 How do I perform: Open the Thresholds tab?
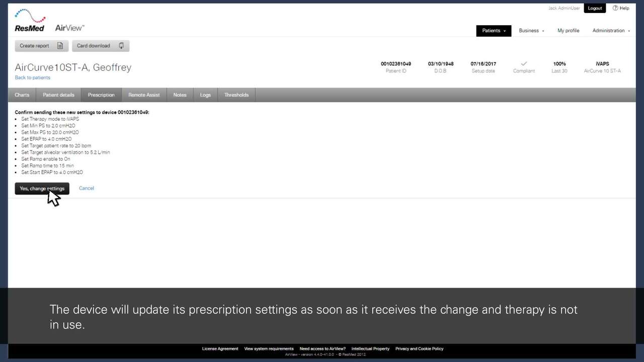click(x=236, y=95)
